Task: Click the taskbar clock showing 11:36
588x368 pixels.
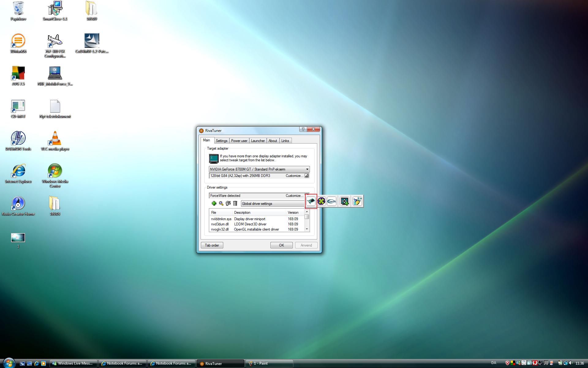Action: point(580,363)
